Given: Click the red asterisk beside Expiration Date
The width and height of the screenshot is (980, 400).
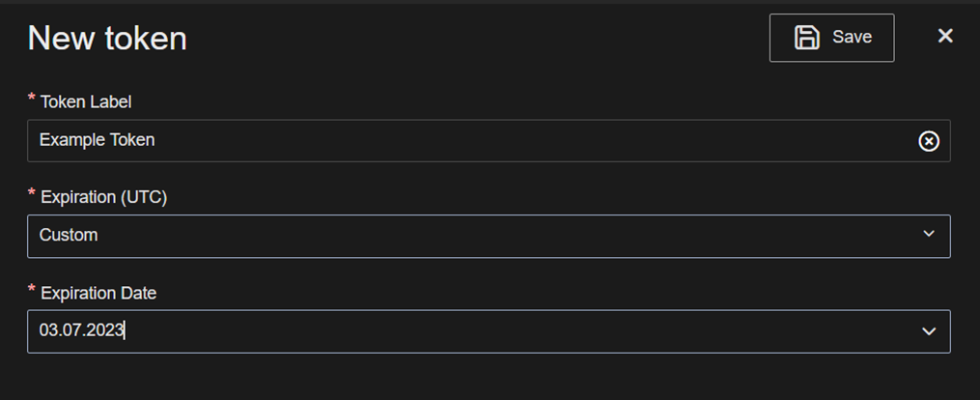Looking at the screenshot, I should point(32,290).
